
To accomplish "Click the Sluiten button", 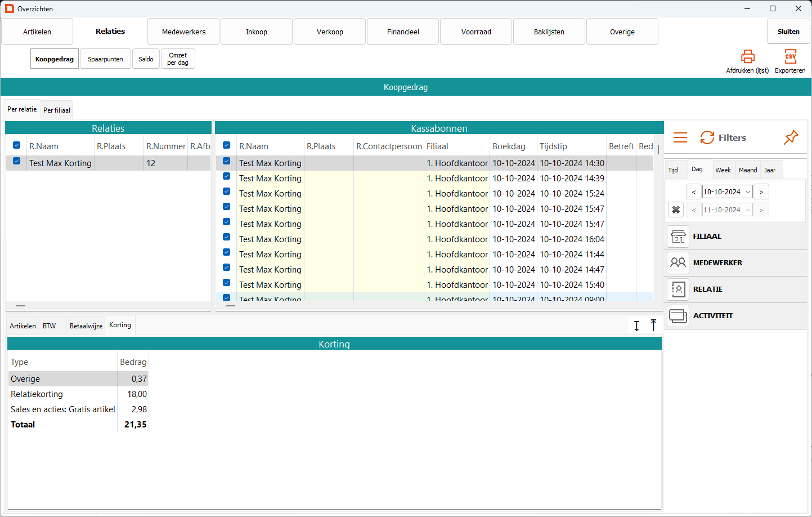I will pyautogui.click(x=788, y=32).
